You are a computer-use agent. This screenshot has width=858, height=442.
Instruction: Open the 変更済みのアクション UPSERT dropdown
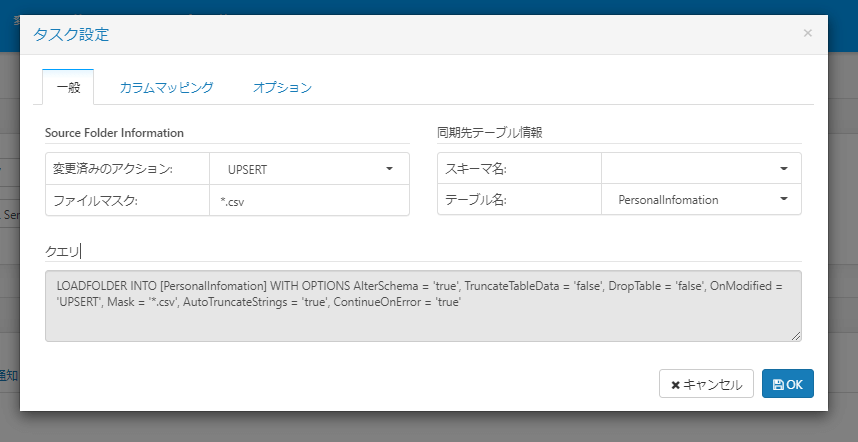[310, 169]
